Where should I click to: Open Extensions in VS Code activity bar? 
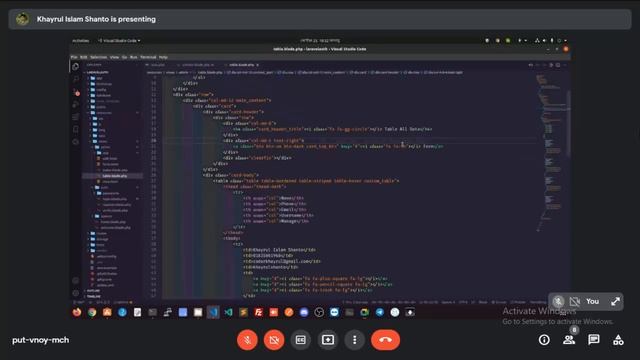pyautogui.click(x=76, y=117)
